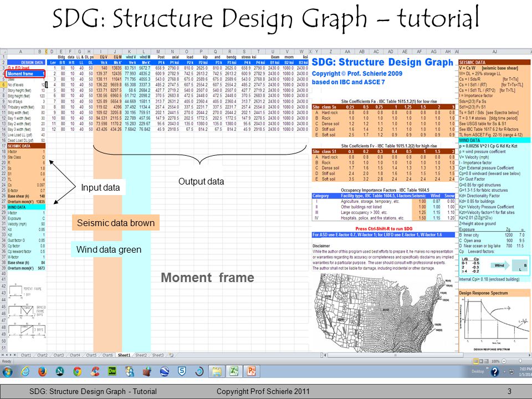The image size is (532, 399).
Task: Click the 'Gust factor G' cell
Action: (21, 240)
